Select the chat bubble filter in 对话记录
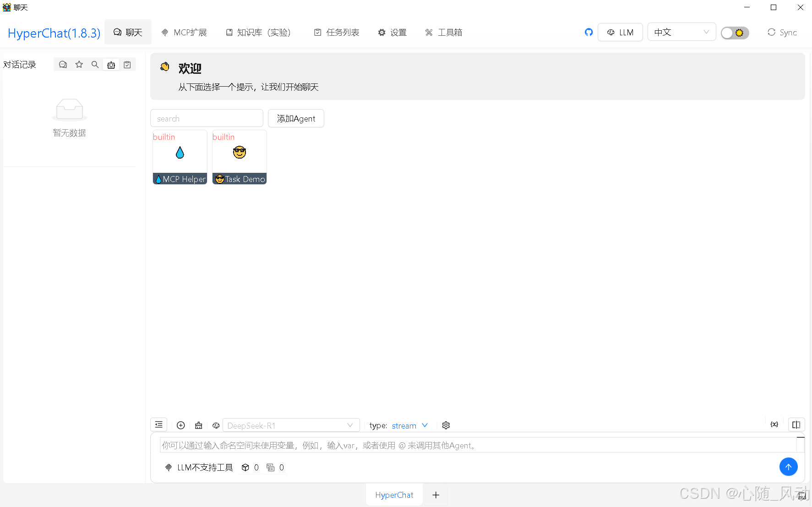This screenshot has width=812, height=507. coord(63,65)
